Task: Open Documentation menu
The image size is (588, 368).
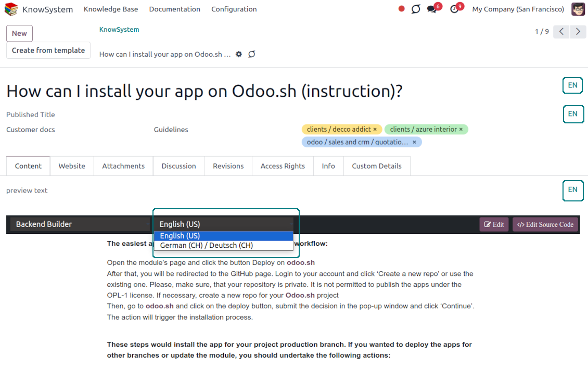Action: (x=174, y=9)
